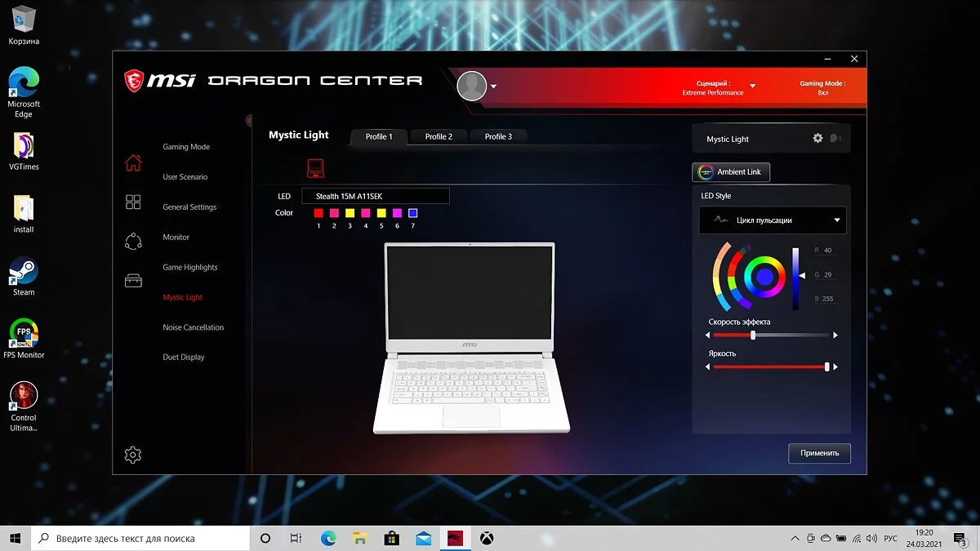Open Game Highlights menu item
The width and height of the screenshot is (980, 551).
190,268
